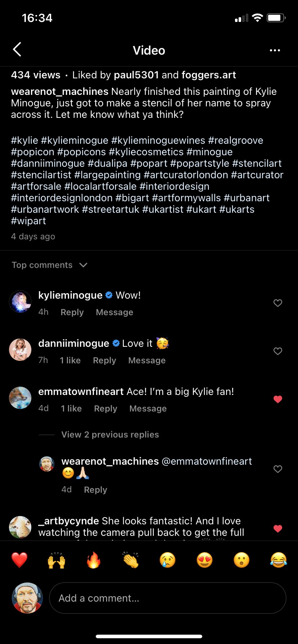Open kylieminogue's profile picture
Screen dimensions: 298x644
point(20,302)
